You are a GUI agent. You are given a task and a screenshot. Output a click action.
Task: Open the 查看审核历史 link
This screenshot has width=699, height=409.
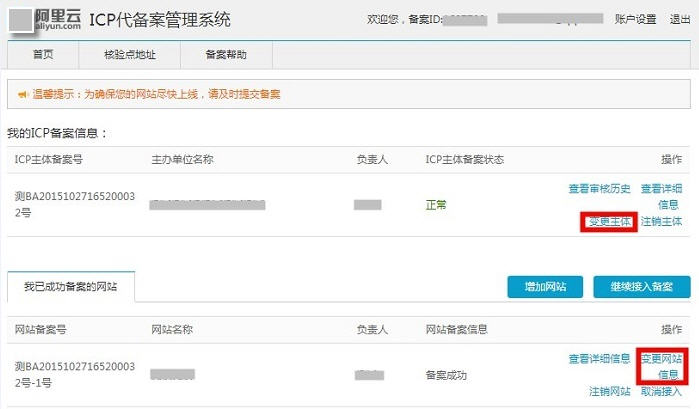[599, 188]
